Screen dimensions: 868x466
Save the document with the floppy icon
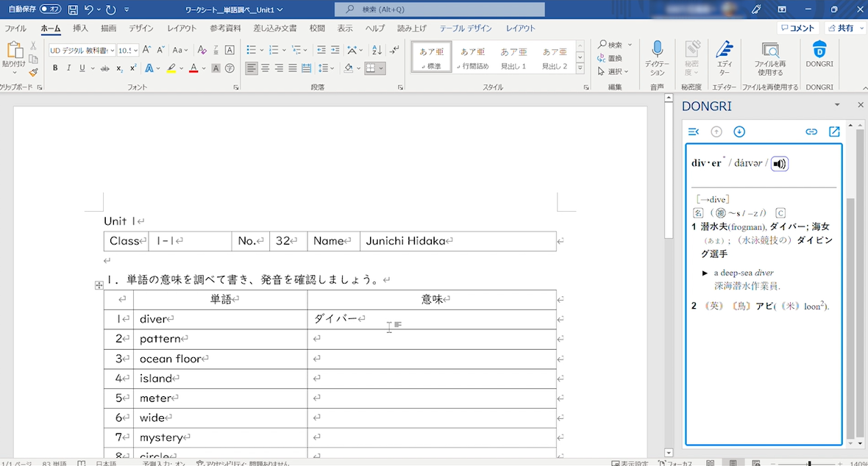click(x=73, y=10)
